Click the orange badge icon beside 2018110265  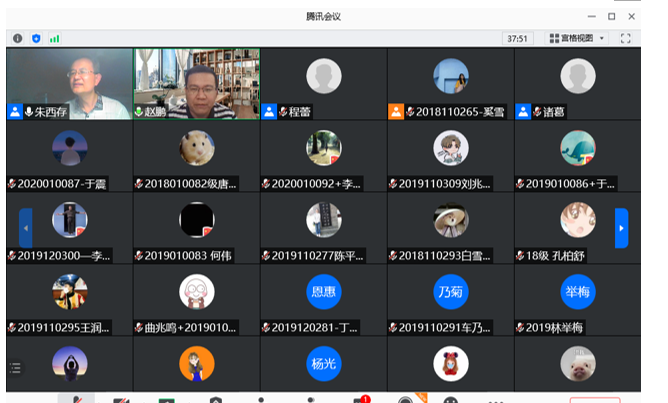click(x=396, y=111)
